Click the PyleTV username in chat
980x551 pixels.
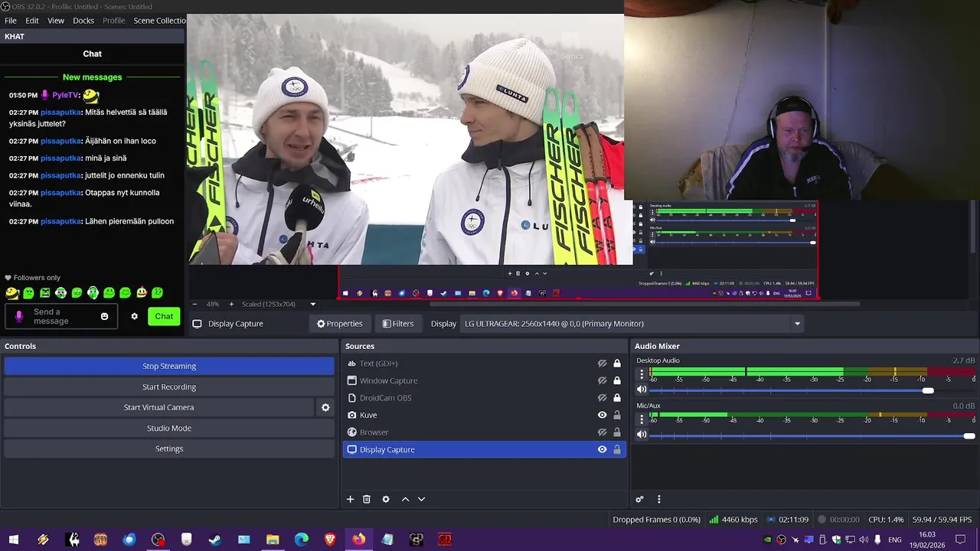pyautogui.click(x=64, y=96)
